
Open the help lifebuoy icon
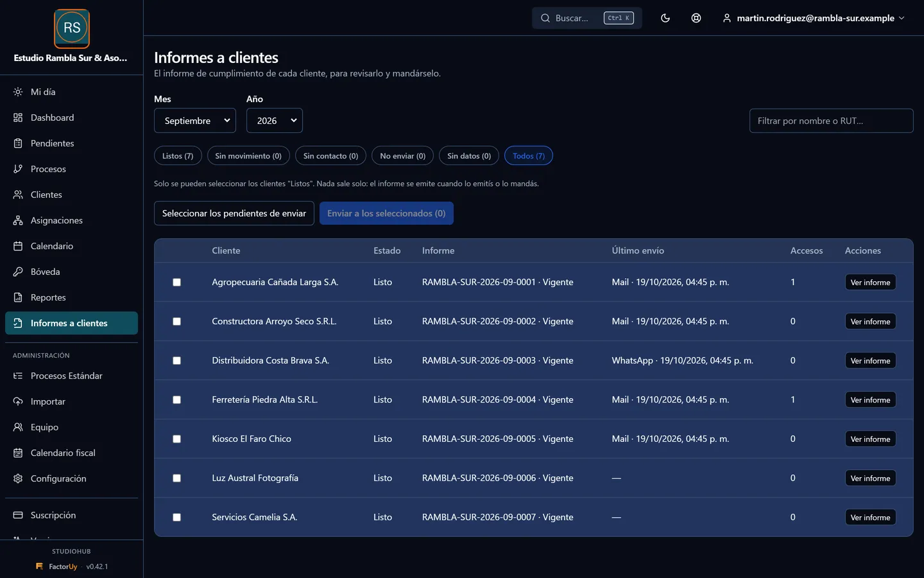(696, 18)
